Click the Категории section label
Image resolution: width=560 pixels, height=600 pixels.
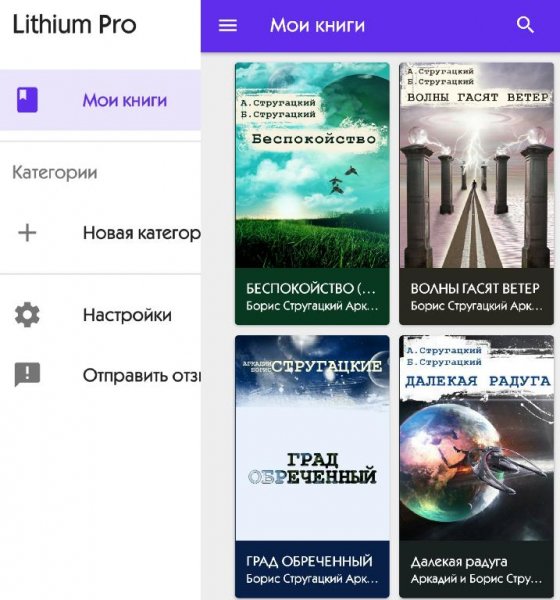tap(55, 173)
